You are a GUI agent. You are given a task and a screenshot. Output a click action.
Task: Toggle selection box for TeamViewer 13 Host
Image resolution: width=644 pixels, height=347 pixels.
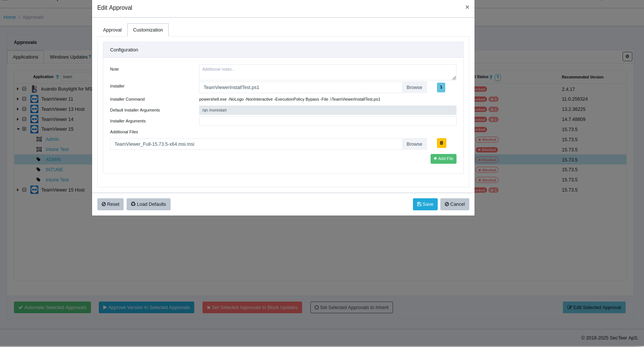tap(24, 109)
